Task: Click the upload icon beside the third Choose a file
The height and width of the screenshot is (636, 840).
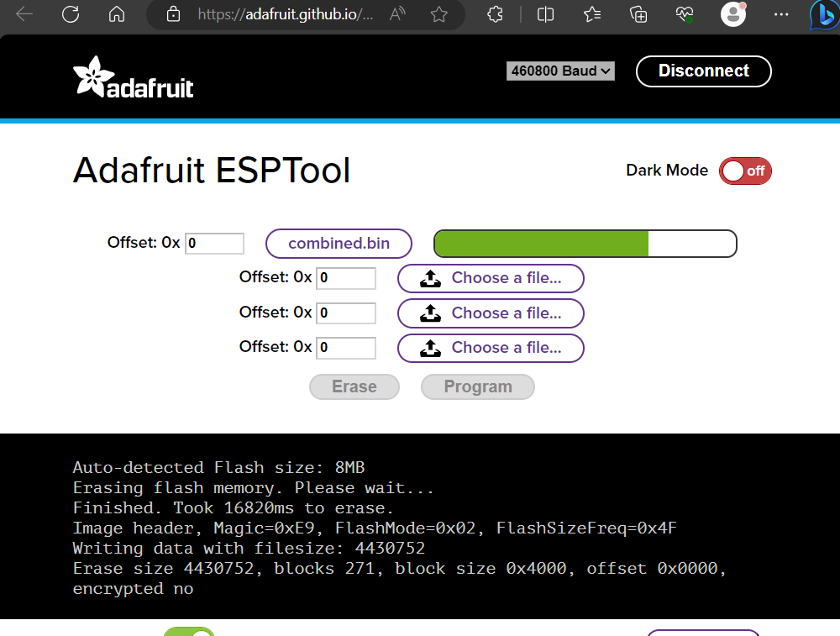Action: point(430,349)
